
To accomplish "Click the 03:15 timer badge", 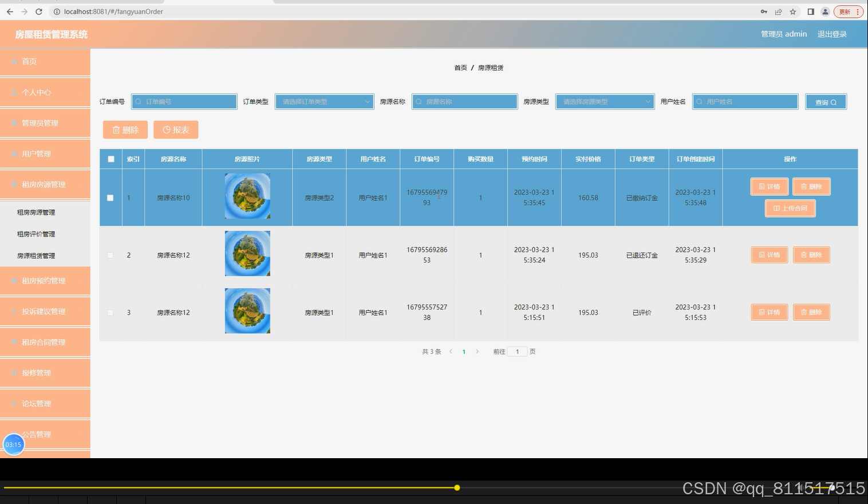I will [x=14, y=444].
